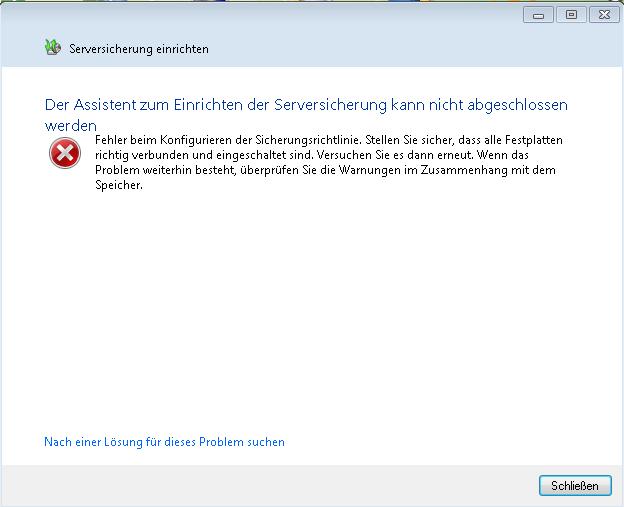Click the Serversicherung icon in the header

click(x=52, y=48)
